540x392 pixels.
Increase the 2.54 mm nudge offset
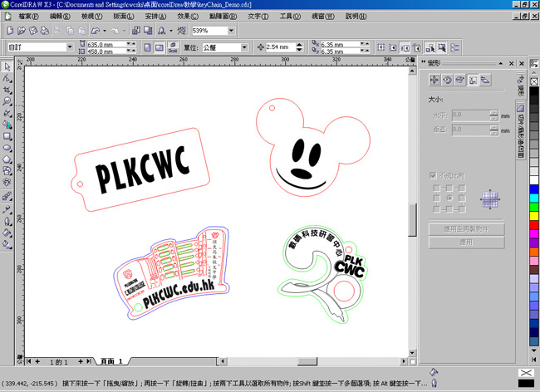[299, 45]
